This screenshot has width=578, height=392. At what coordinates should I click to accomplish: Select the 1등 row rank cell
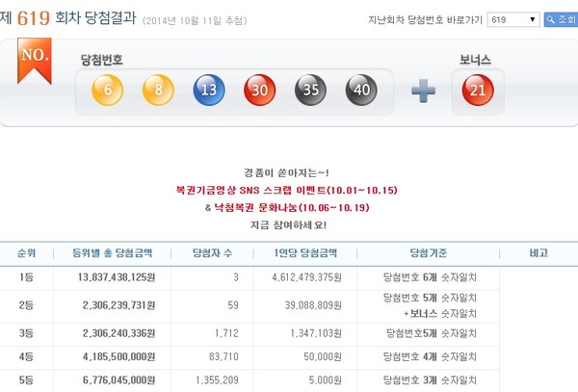click(x=27, y=277)
